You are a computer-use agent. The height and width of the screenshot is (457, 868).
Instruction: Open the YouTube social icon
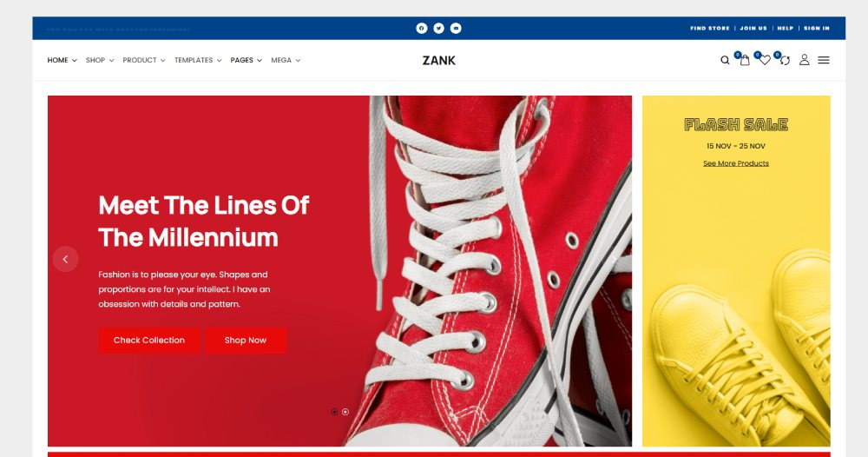click(456, 29)
